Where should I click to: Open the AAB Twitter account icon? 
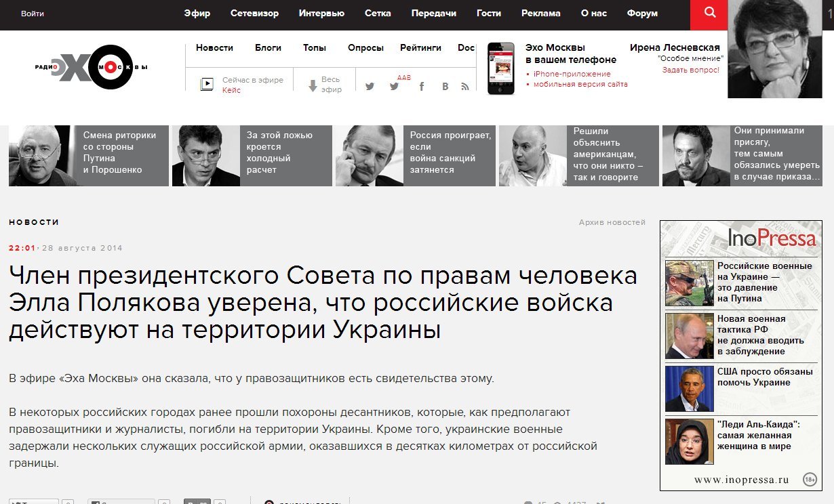tap(395, 86)
